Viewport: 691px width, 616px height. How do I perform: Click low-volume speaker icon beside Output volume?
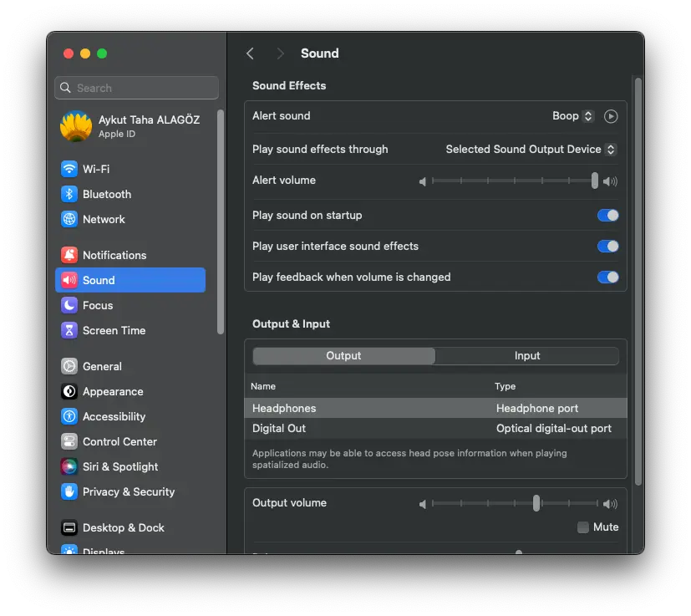point(423,503)
